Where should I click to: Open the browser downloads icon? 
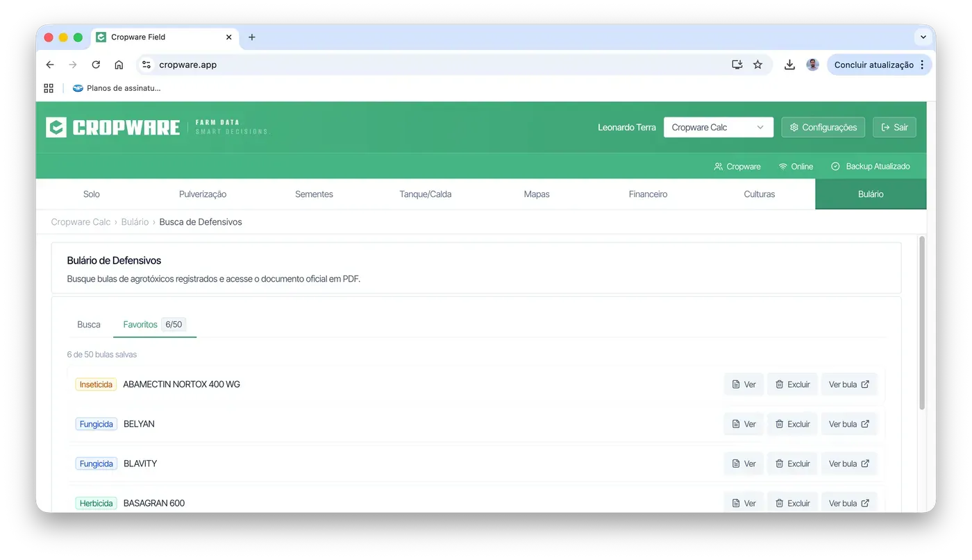click(789, 65)
